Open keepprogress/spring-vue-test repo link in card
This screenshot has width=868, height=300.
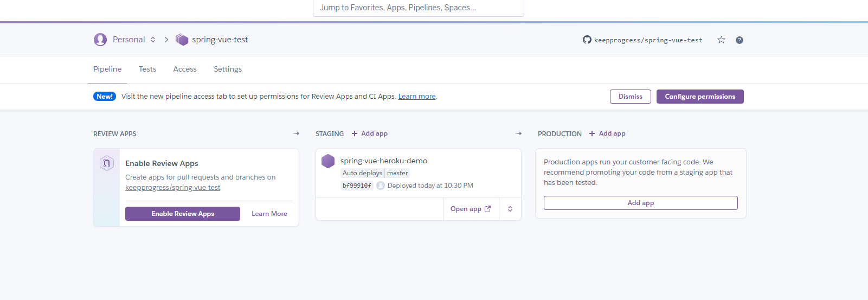[173, 188]
